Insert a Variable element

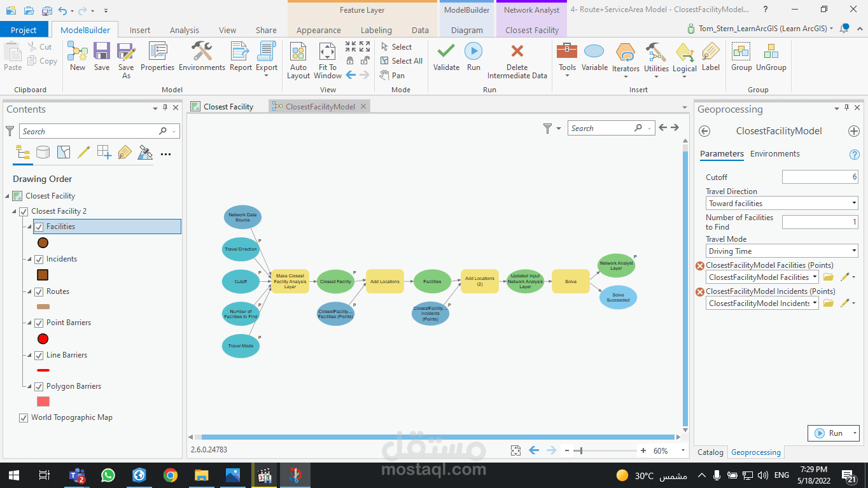[594, 56]
